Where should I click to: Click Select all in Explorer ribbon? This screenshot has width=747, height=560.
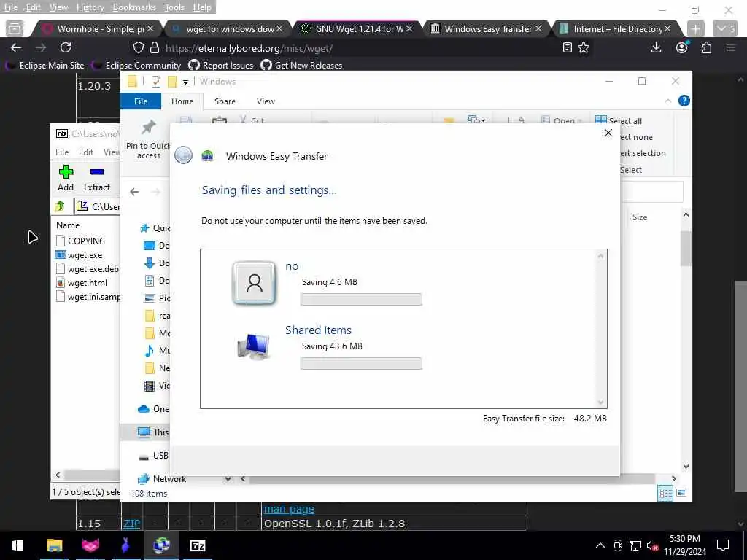pyautogui.click(x=619, y=120)
